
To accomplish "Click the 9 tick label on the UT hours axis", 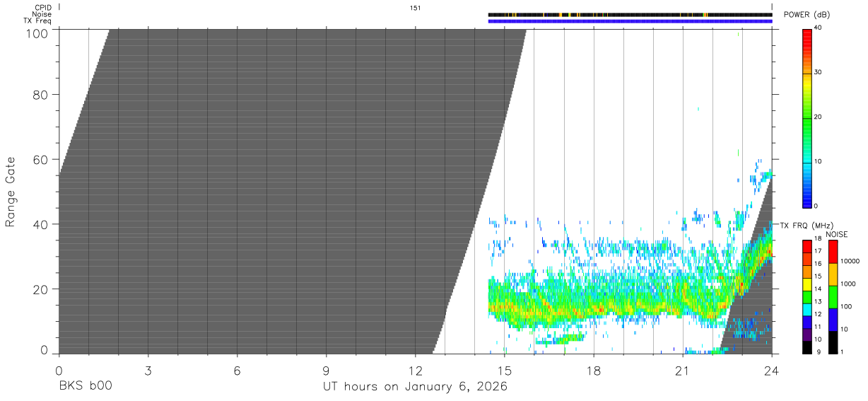I will (326, 371).
